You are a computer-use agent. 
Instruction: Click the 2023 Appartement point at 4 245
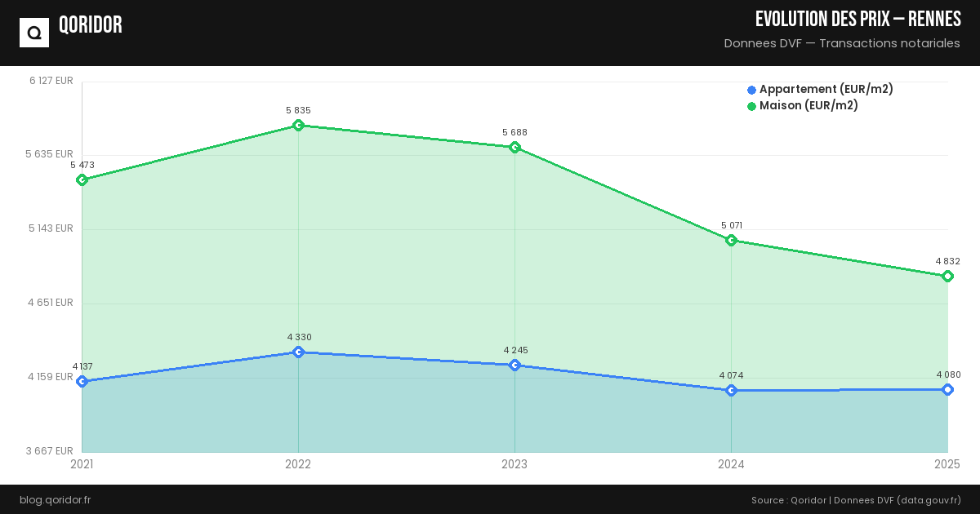tap(514, 365)
